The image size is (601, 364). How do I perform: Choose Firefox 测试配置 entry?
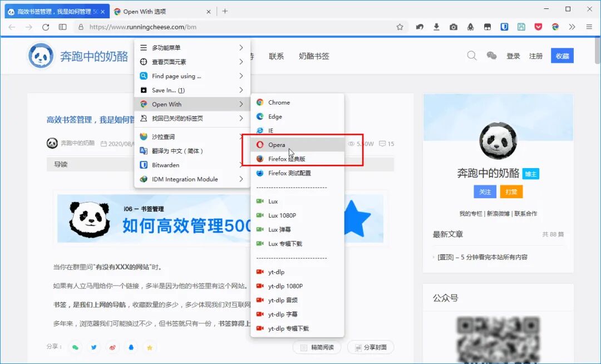click(297, 173)
